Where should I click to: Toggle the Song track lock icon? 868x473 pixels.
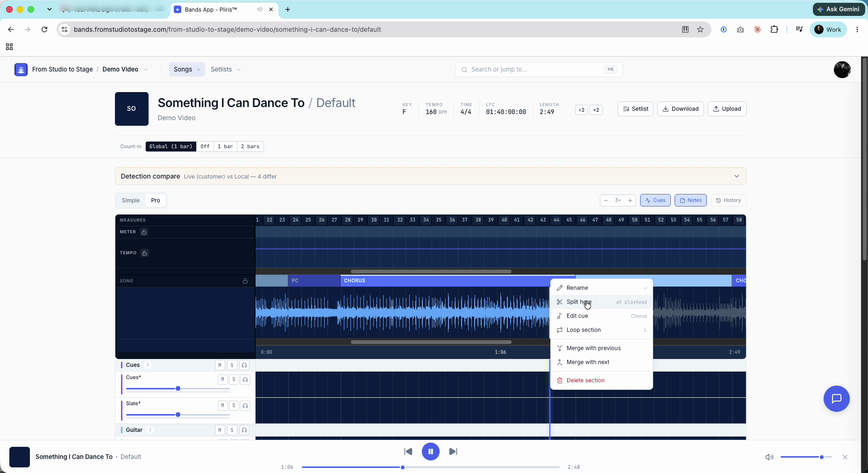tap(245, 281)
